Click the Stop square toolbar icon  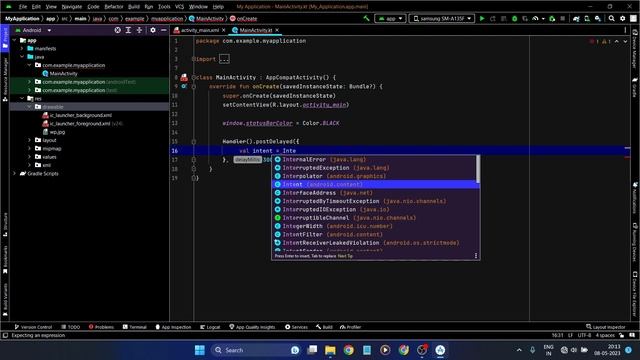tap(562, 18)
